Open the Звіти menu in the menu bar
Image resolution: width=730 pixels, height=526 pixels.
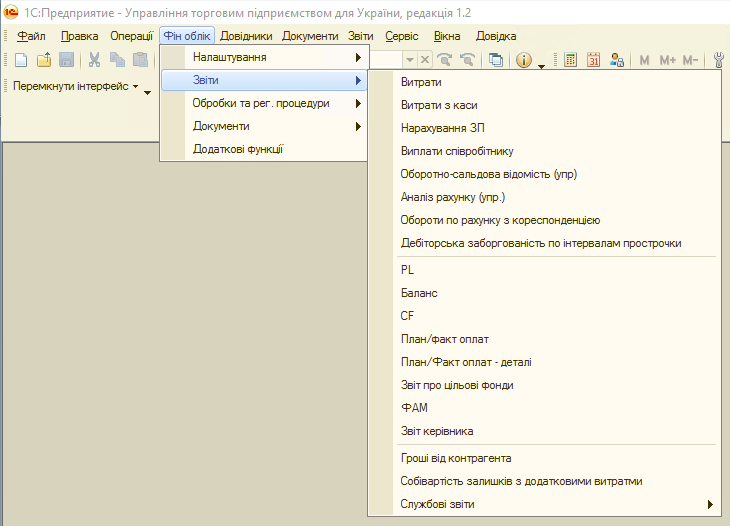point(360,36)
